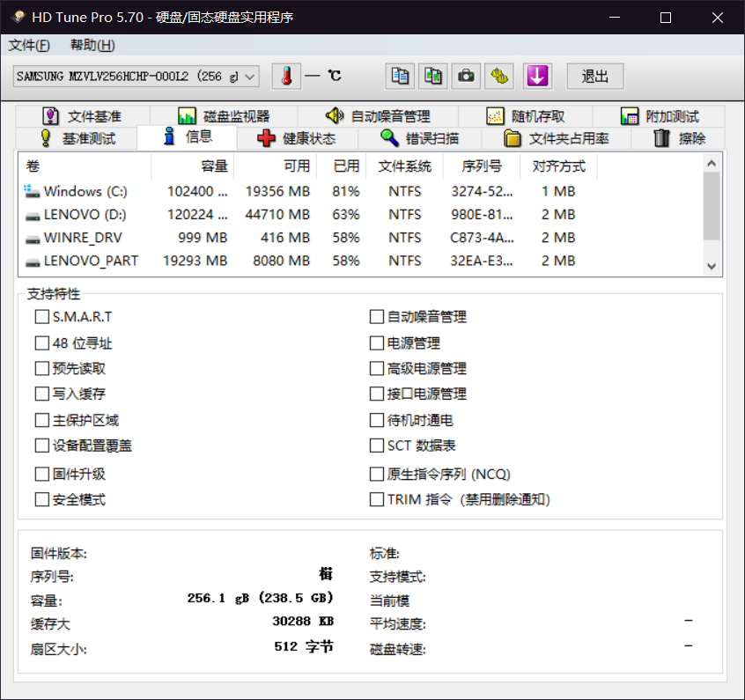
Task: Click the thermometer temperature icon
Action: pyautogui.click(x=286, y=76)
